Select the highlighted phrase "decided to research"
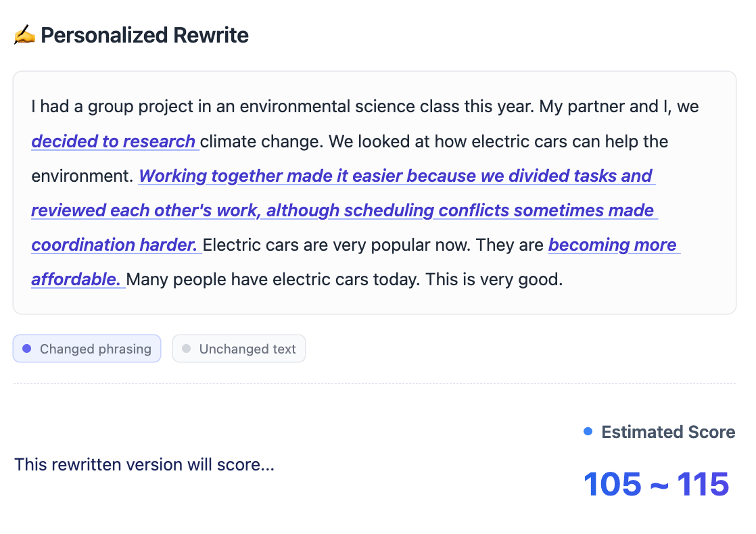756x534 pixels. pos(114,141)
